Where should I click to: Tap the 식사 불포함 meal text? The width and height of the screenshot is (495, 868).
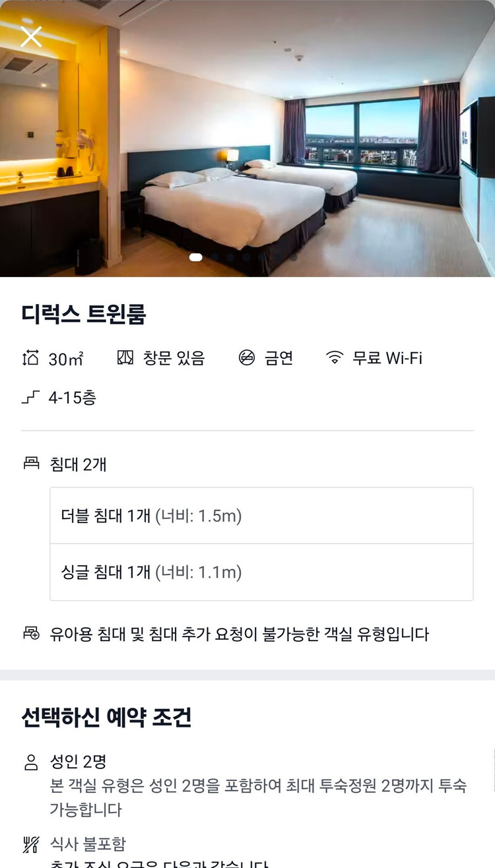pos(88,844)
